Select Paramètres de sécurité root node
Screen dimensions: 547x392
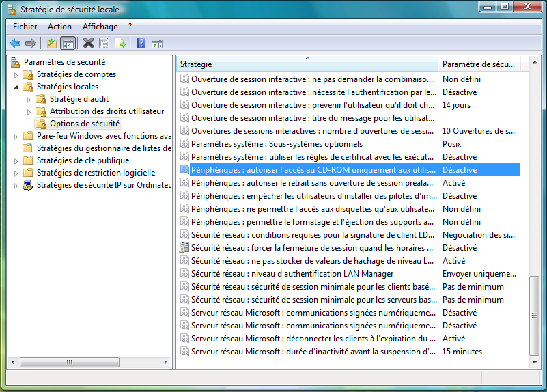tap(65, 62)
